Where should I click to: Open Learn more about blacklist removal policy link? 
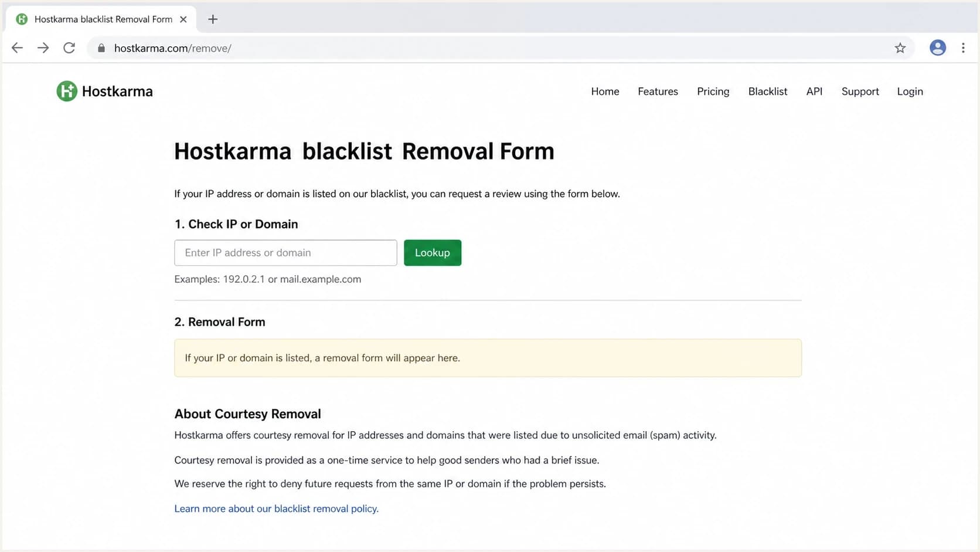tap(276, 509)
